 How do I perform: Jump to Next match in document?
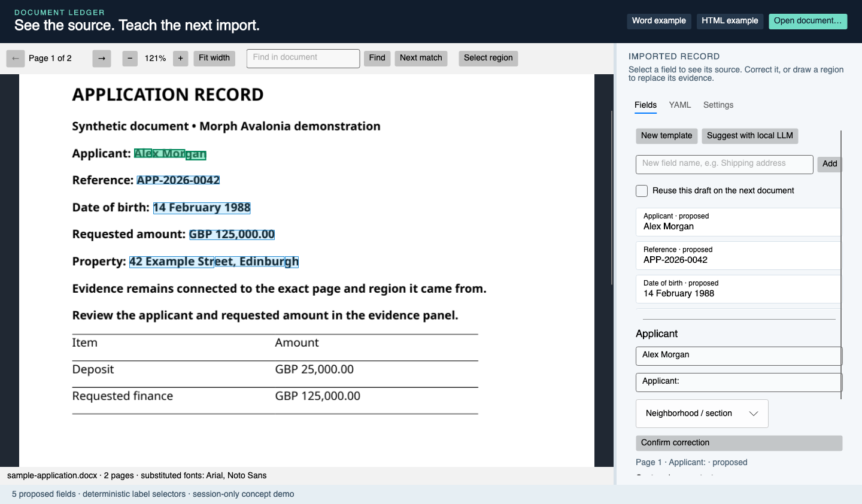click(x=421, y=58)
